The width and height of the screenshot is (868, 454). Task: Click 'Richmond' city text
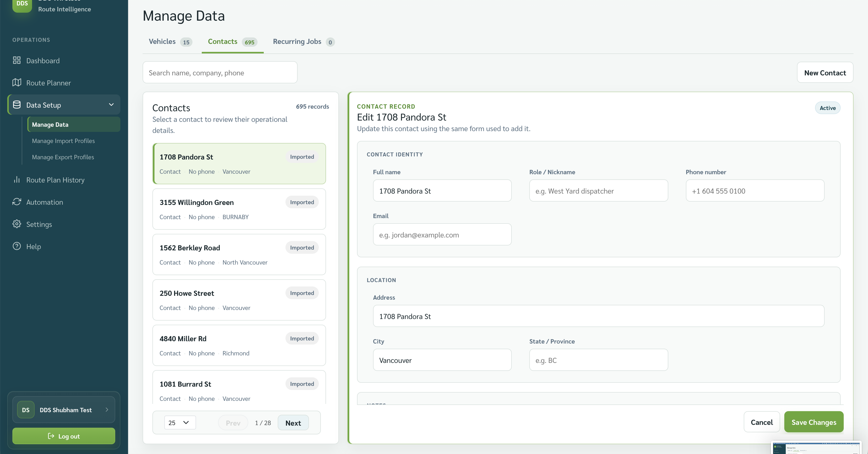[x=236, y=353]
